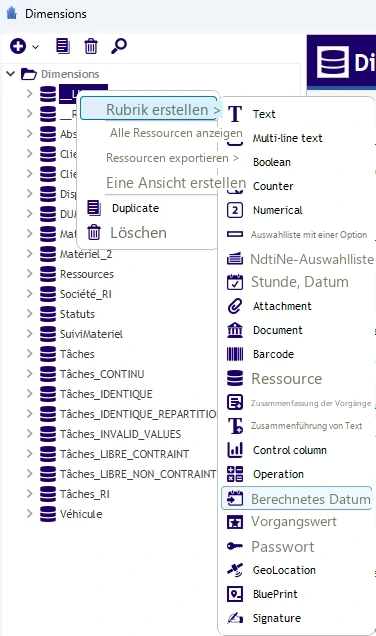Select the Attachment paperclip icon

tap(235, 306)
